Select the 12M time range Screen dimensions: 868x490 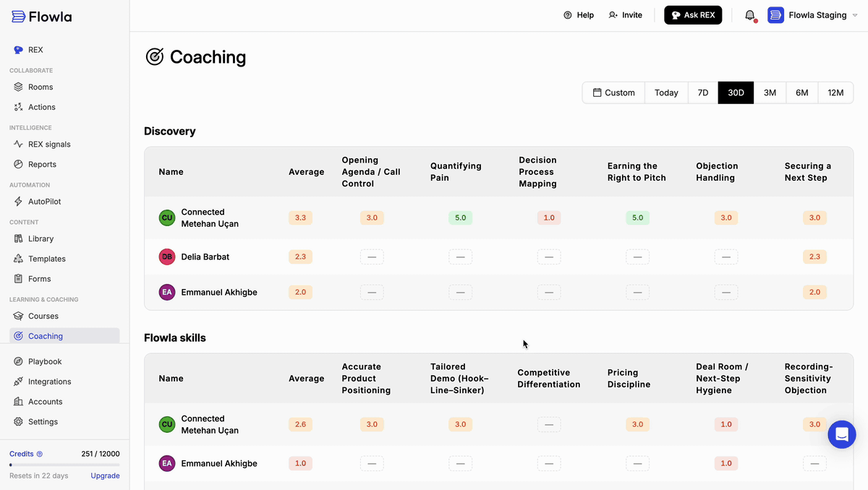835,93
